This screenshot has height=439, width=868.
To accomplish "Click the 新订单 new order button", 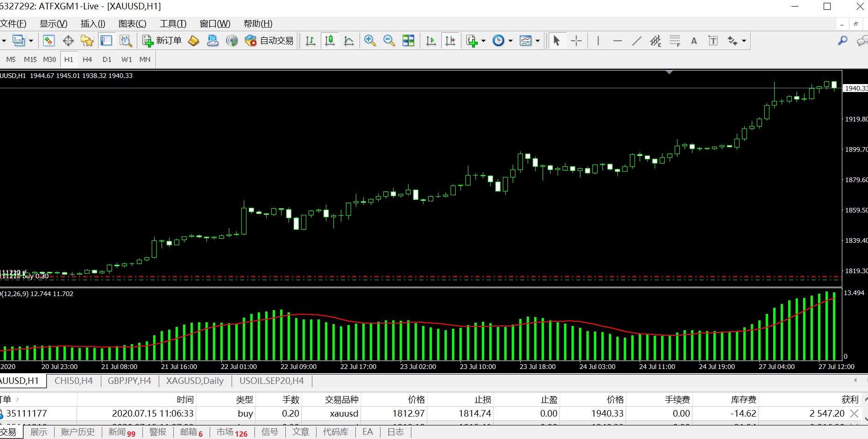I will pos(162,41).
